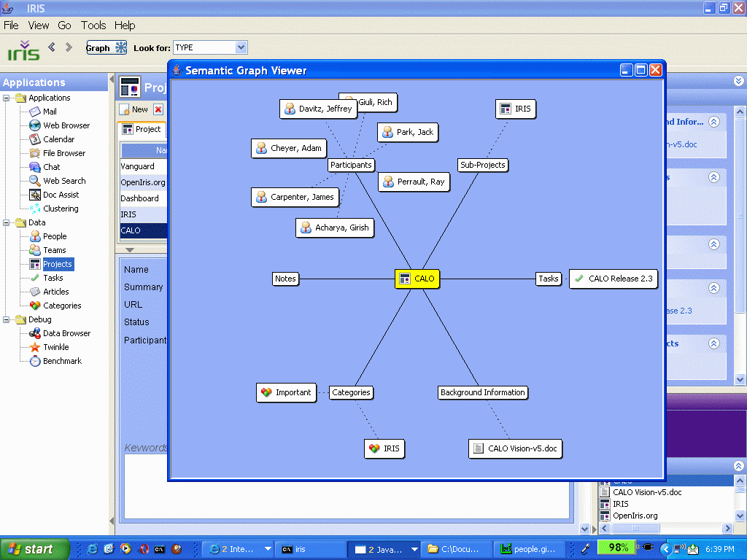Delete project with the red X icon
Image resolution: width=747 pixels, height=560 pixels.
(158, 109)
